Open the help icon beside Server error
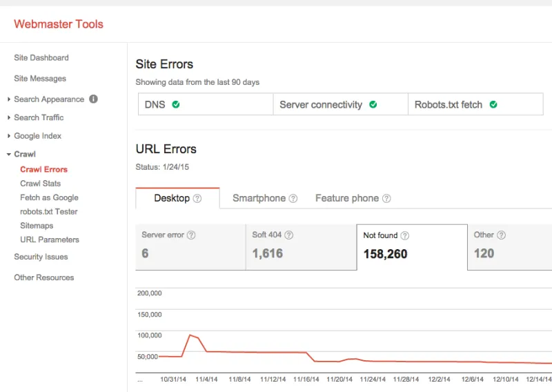The image size is (552, 392). (191, 235)
